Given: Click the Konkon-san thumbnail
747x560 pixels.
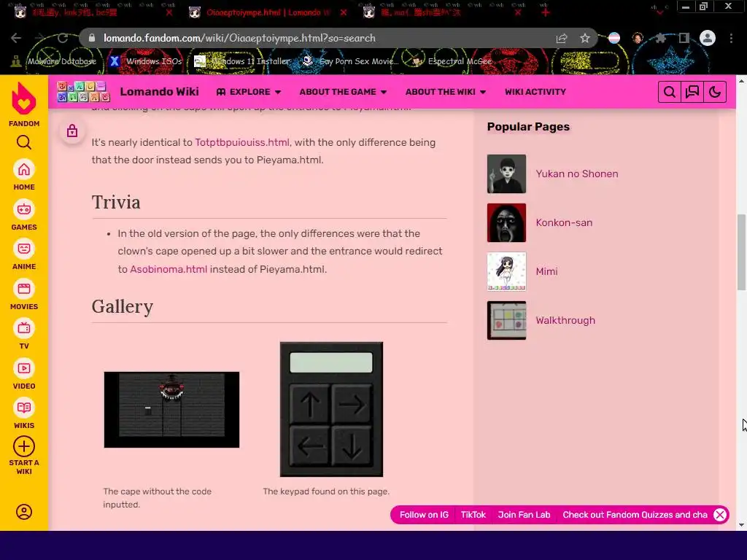Looking at the screenshot, I should point(506,223).
